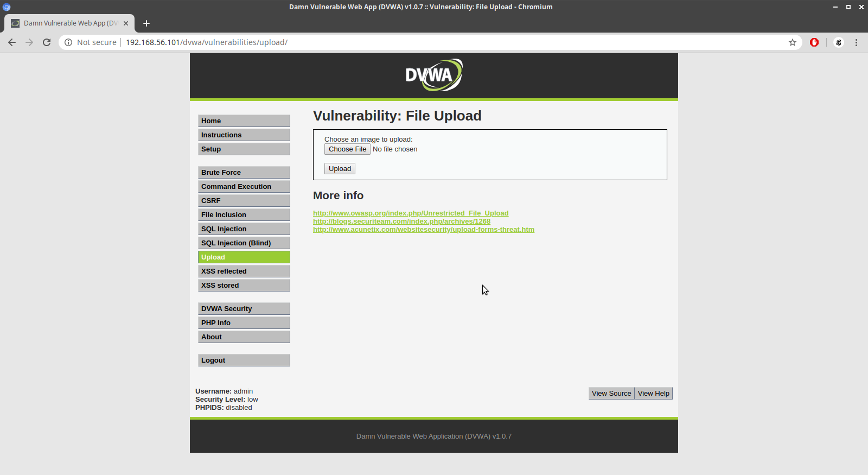
Task: Open the second extension icon in the toolbar
Action: click(x=839, y=42)
